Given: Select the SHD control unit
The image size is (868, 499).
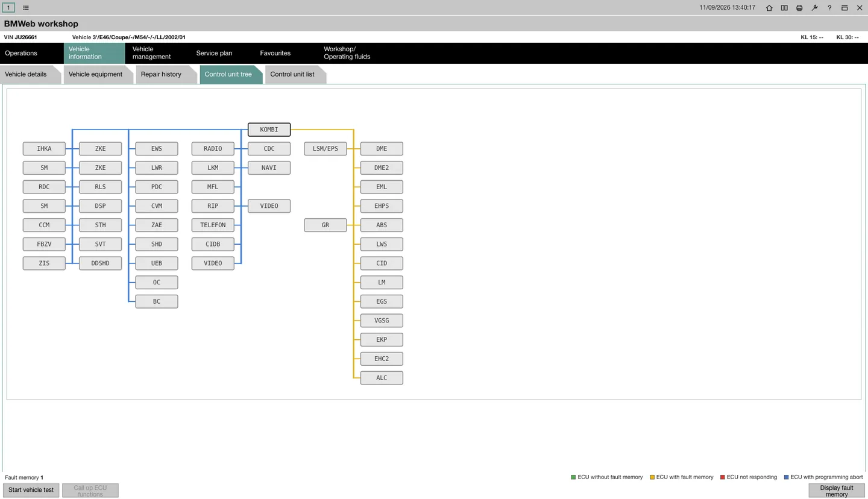Looking at the screenshot, I should [x=157, y=244].
